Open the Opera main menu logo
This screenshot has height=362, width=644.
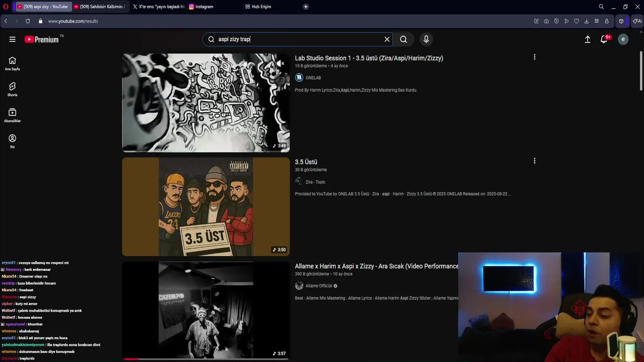tap(6, 7)
